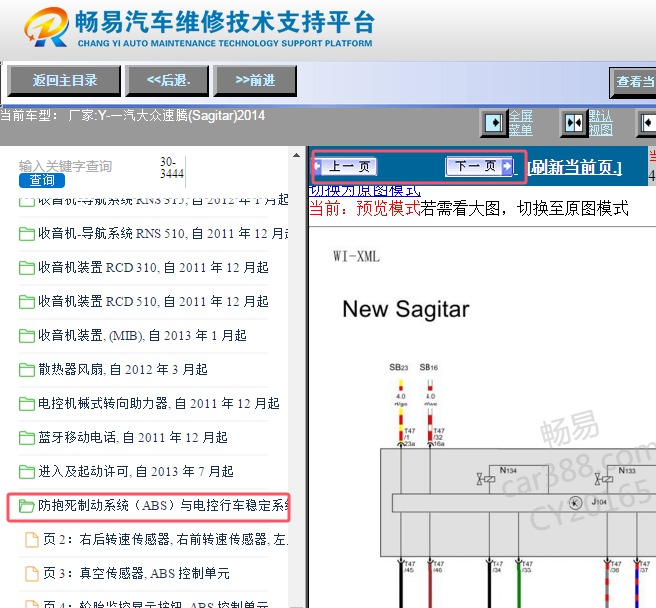The width and height of the screenshot is (656, 608).
Task: Click open-folder icon beside 防抱死制动系统
Action: pyautogui.click(x=27, y=506)
